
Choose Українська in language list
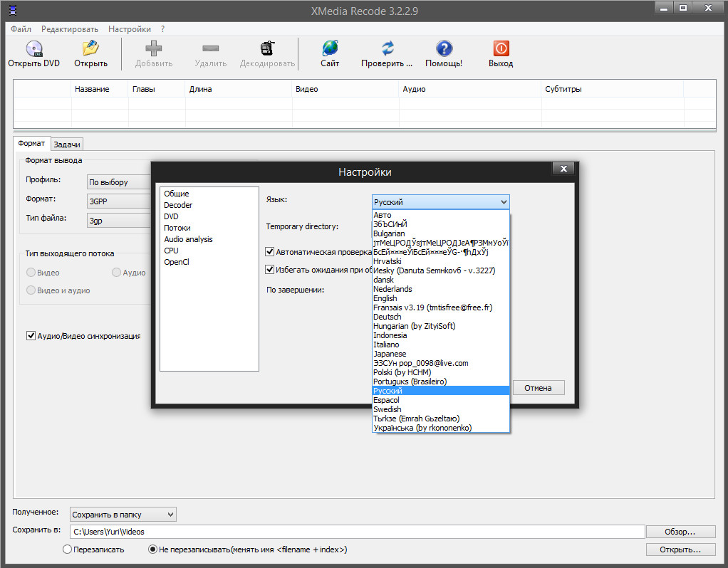point(441,427)
